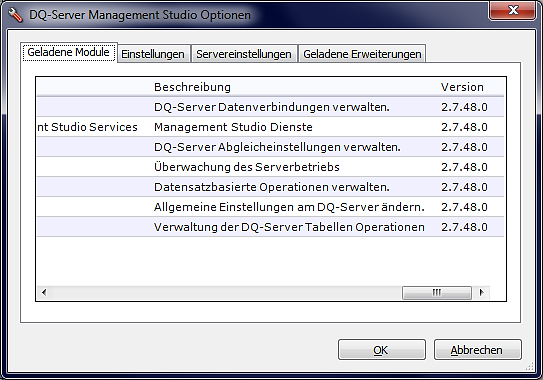This screenshot has height=380, width=543.
Task: Close the options dialog window
Action: coord(513,10)
